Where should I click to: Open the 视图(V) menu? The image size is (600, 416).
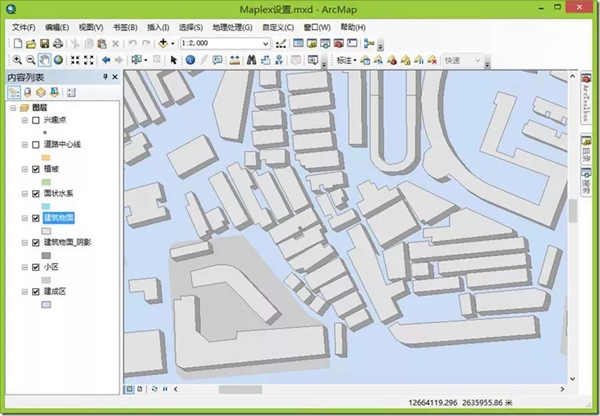(x=91, y=28)
